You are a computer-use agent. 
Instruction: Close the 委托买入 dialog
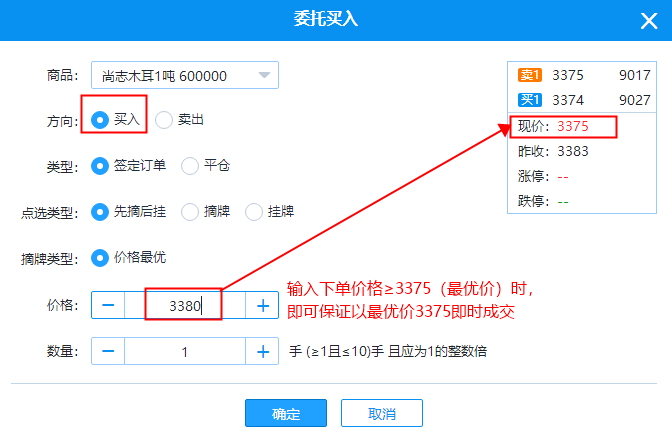(649, 21)
